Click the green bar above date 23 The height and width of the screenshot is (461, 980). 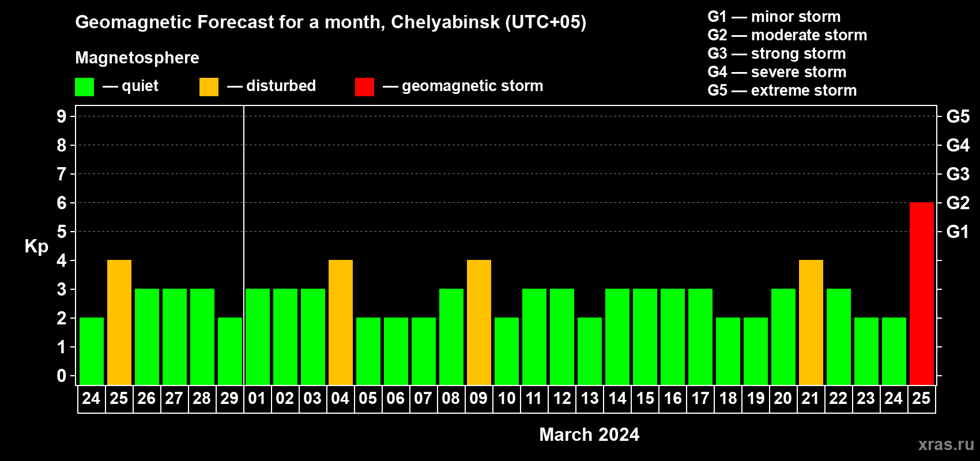(866, 351)
